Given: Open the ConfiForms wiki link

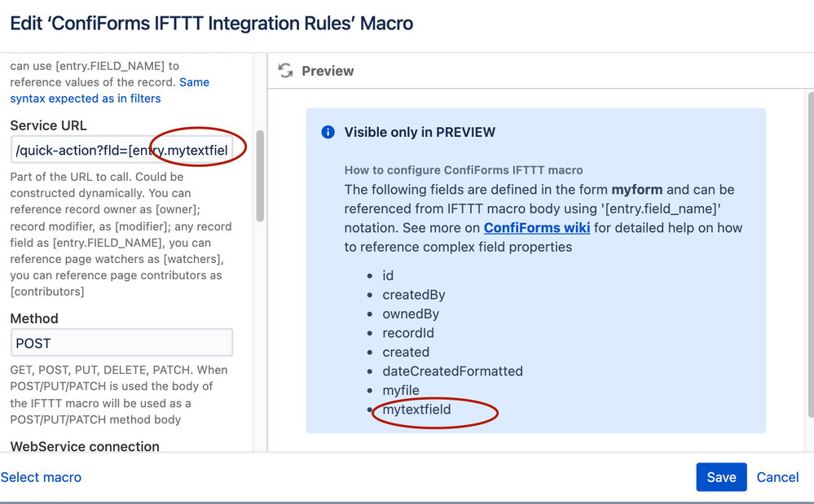Looking at the screenshot, I should coord(537,228).
